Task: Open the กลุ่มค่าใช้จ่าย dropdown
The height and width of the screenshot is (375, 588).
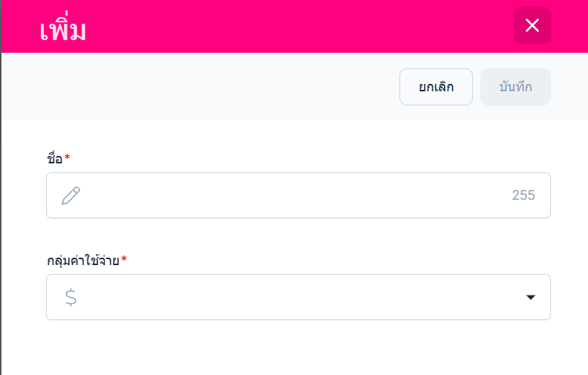Action: (297, 297)
